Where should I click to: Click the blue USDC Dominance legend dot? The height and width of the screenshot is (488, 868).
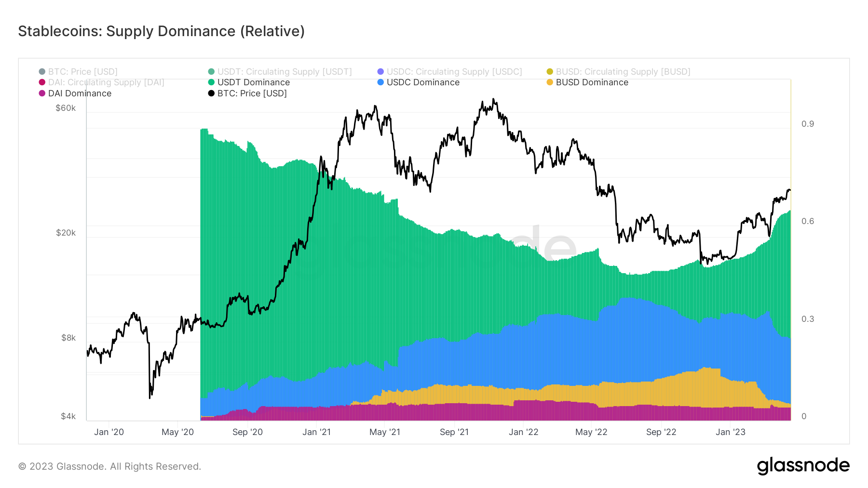pyautogui.click(x=380, y=82)
